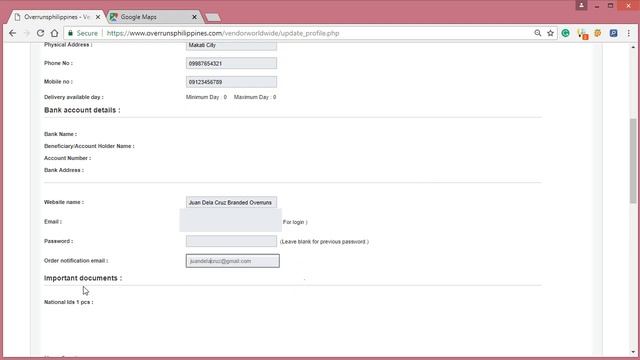The height and width of the screenshot is (360, 640).
Task: Click the Website name input field
Action: (x=231, y=202)
